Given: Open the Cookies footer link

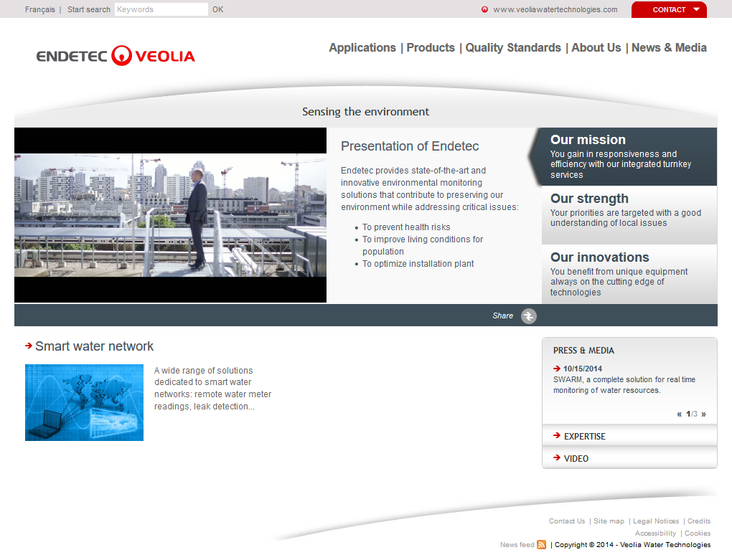Looking at the screenshot, I should pyautogui.click(x=698, y=533).
